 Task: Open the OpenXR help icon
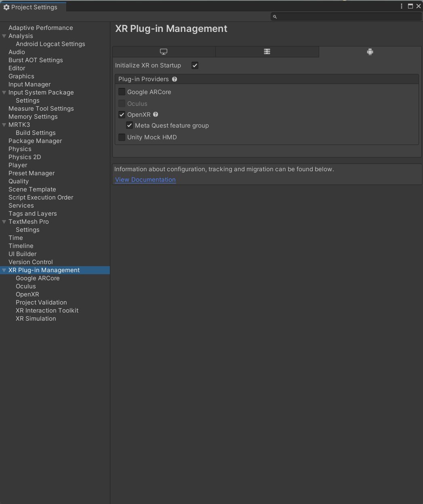[156, 114]
